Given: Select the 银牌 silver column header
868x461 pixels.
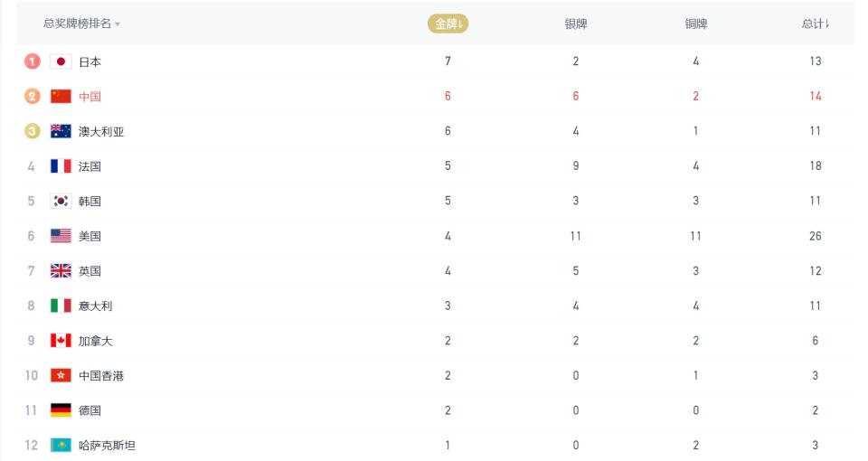Looking at the screenshot, I should tap(576, 24).
